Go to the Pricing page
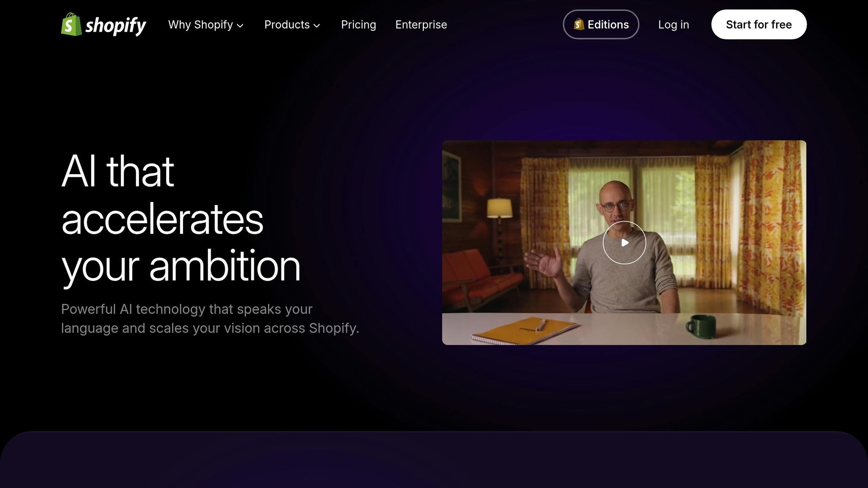Viewport: 868px width, 488px height. [x=359, y=25]
